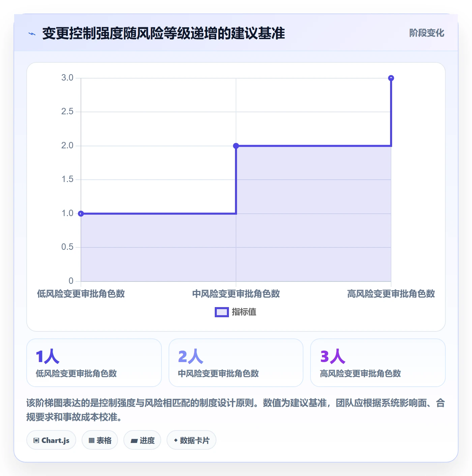Click the 2.5 y-axis tick label
The width and height of the screenshot is (472, 476).
point(67,112)
